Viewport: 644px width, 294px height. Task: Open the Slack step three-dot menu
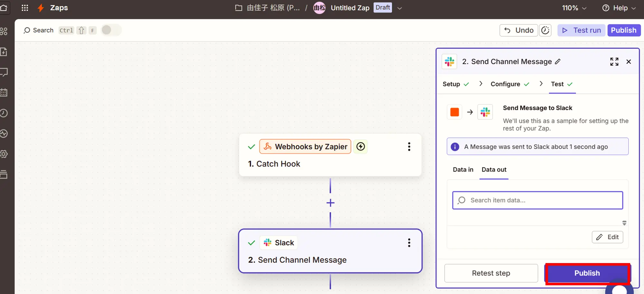409,242
